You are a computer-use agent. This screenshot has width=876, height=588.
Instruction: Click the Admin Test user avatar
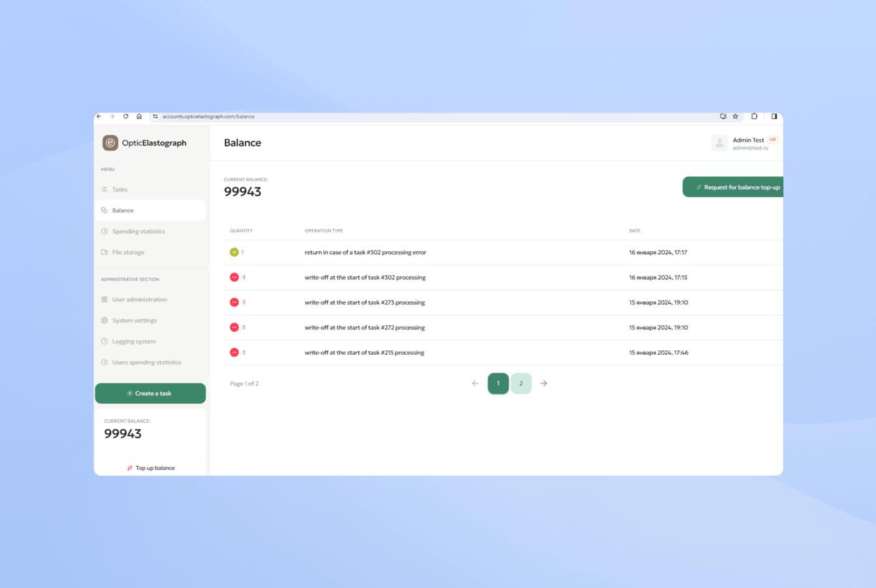[719, 143]
